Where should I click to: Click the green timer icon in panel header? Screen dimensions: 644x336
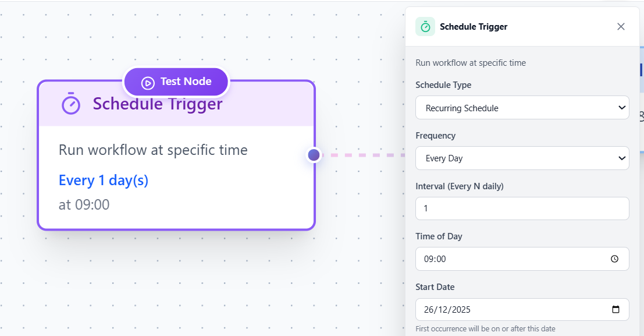(425, 27)
